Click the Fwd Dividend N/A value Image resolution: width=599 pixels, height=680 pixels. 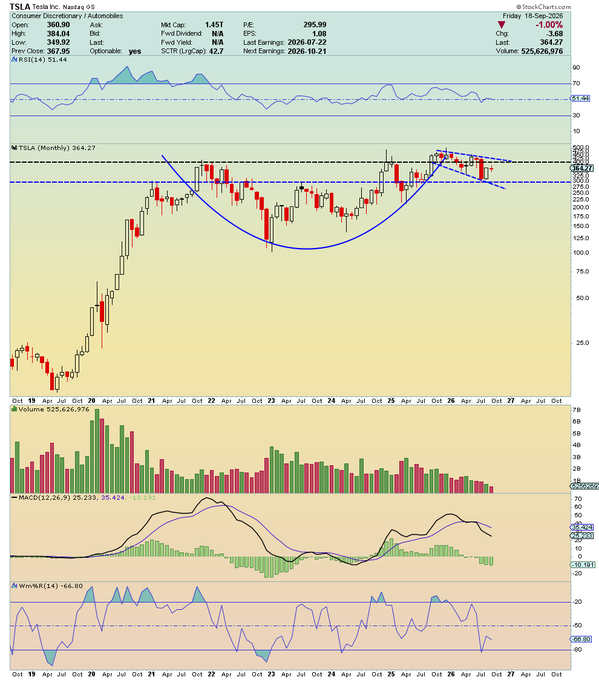[218, 33]
